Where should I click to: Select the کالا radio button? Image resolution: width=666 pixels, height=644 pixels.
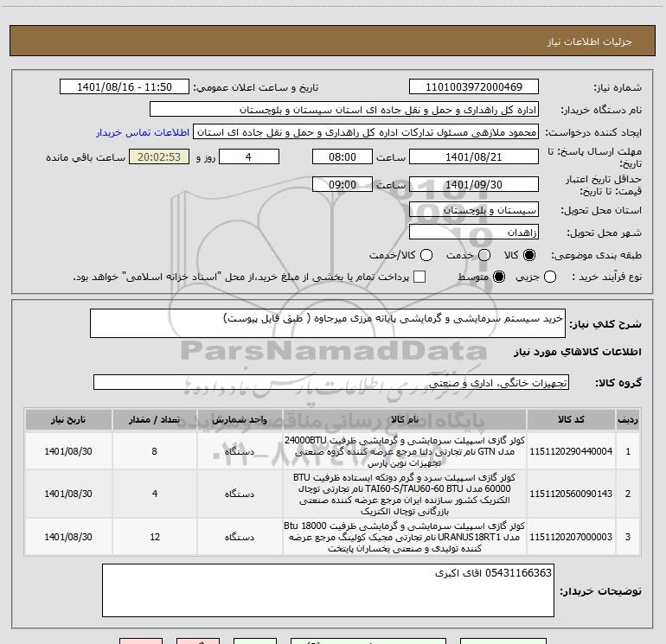click(529, 255)
